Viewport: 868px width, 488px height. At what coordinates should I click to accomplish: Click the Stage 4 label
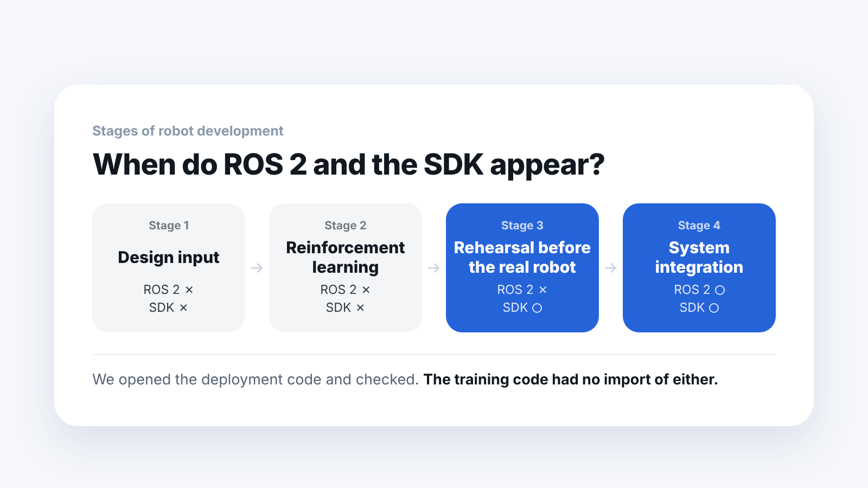click(x=699, y=226)
